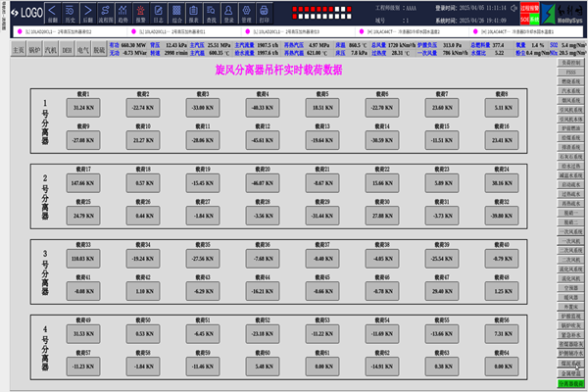Click the 打印 print icon
588x392 pixels.
264,14
